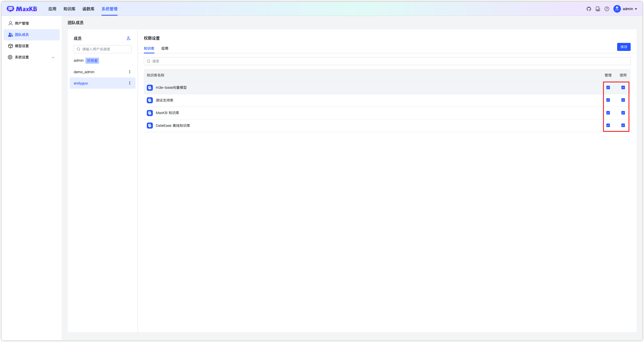Uncheck 管理 for m3e-base向量模型
The height and width of the screenshot is (342, 644).
[608, 87]
